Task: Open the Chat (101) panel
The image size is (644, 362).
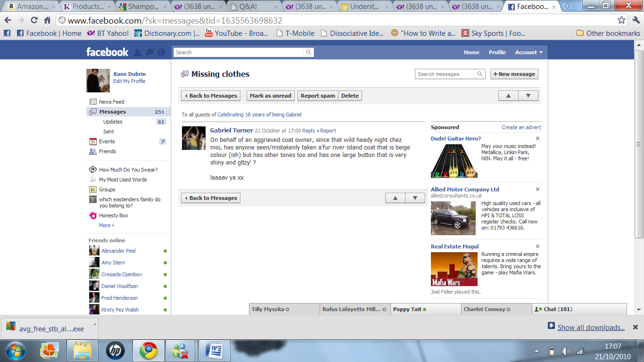Action: [x=579, y=309]
